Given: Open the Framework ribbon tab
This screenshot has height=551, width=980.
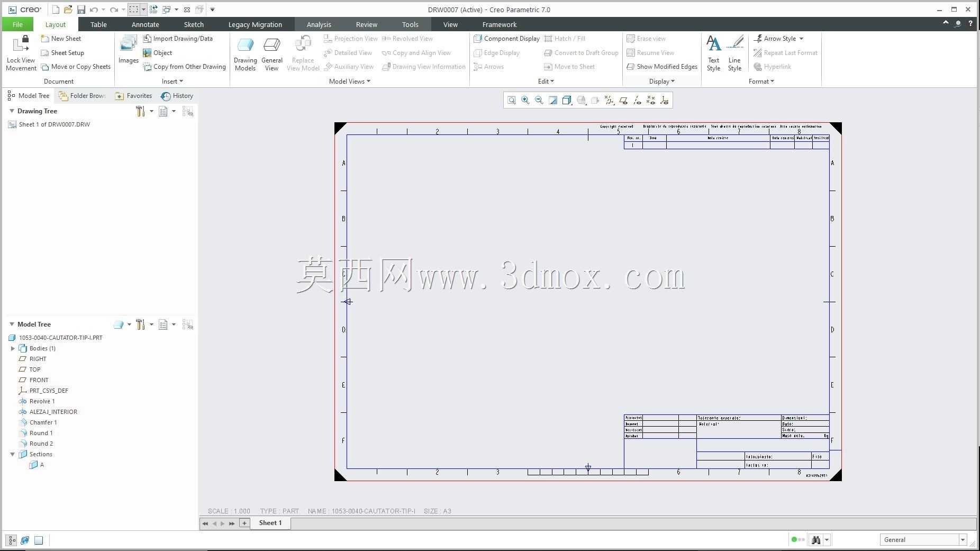Looking at the screenshot, I should 500,24.
